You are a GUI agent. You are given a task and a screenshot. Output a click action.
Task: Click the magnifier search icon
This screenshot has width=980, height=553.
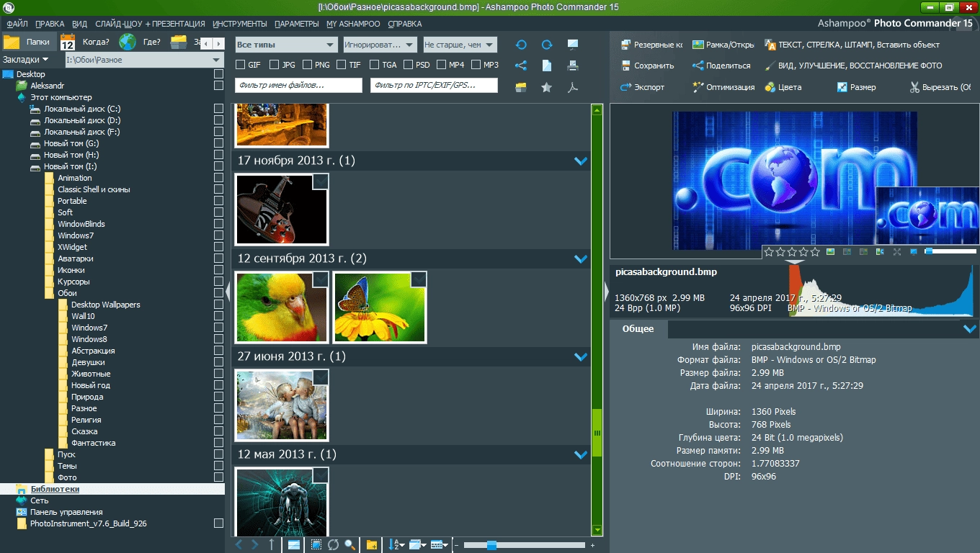(x=350, y=545)
